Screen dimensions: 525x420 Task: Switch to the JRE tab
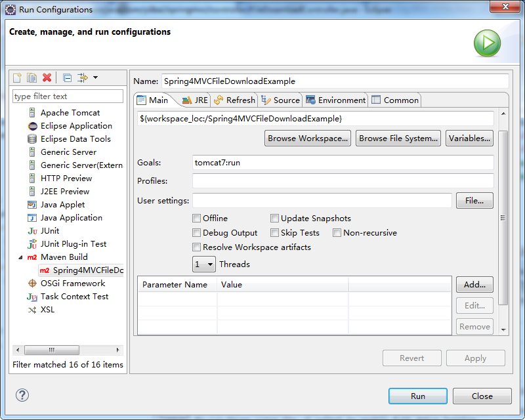coord(195,100)
